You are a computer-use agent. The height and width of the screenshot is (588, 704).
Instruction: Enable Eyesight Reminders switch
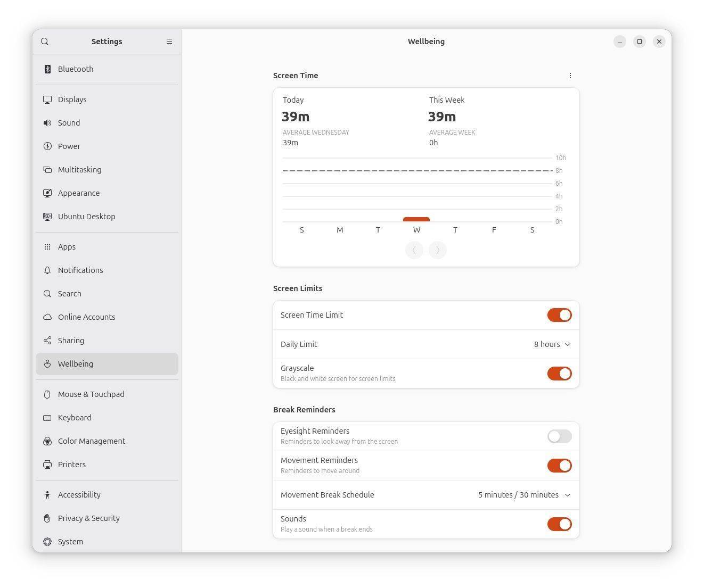tap(559, 436)
